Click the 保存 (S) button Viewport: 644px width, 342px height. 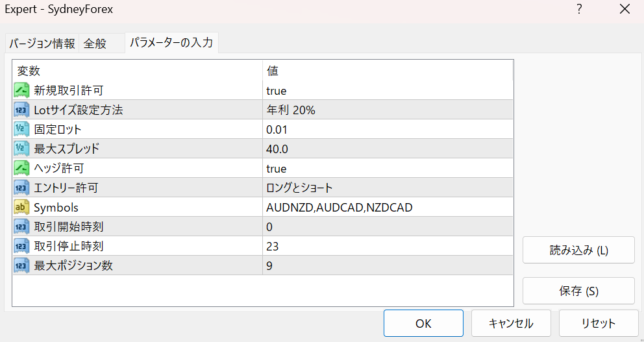pos(578,291)
